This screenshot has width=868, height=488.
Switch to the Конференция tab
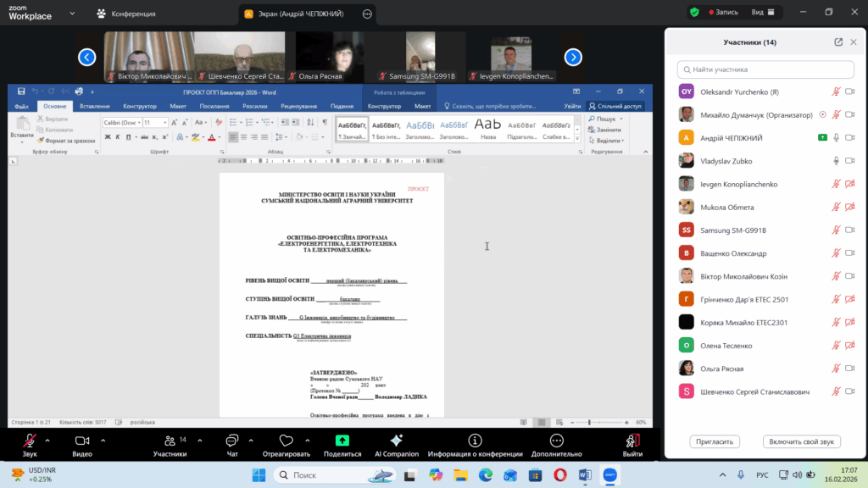(127, 14)
